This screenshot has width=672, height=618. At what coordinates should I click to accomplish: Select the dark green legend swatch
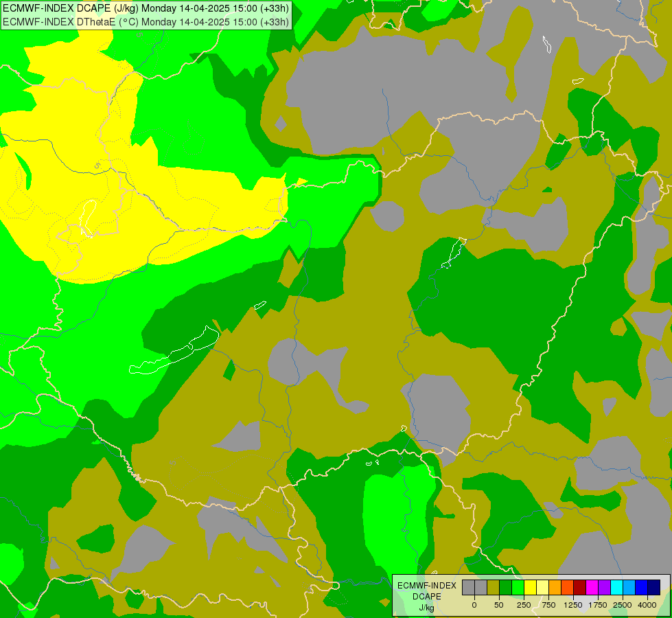tap(506, 588)
